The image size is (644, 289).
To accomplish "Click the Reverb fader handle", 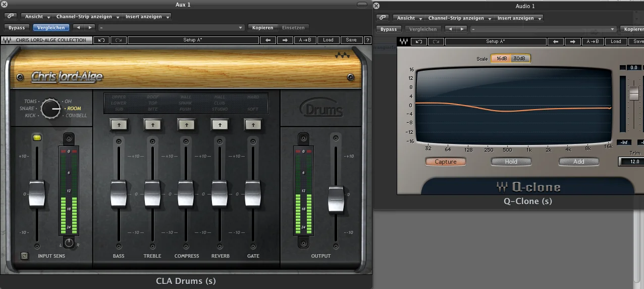I will point(220,194).
